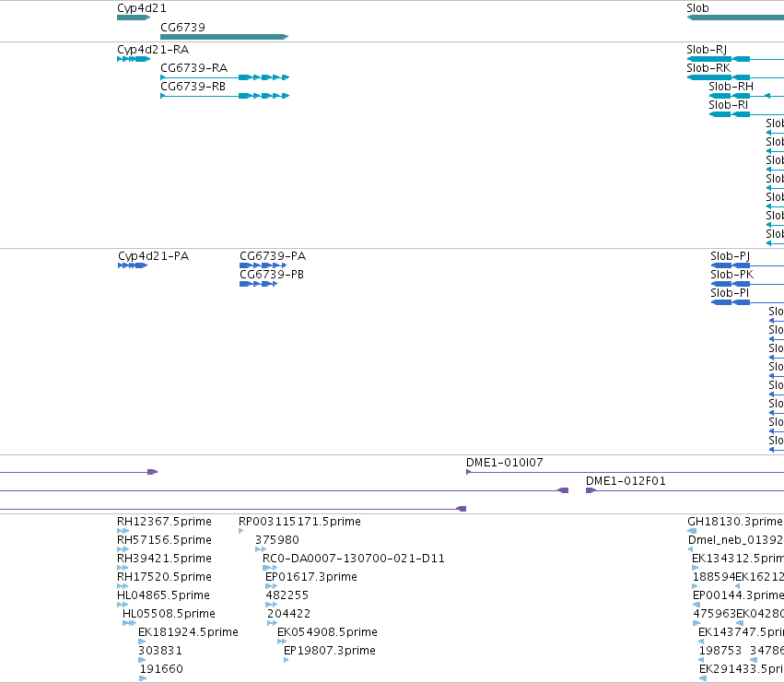The image size is (784, 683).
Task: Click the Cyp4d21-RA transcript glyph
Action: click(134, 59)
